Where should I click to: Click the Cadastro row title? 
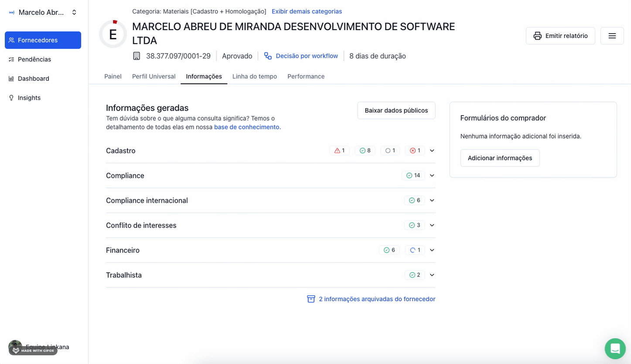[121, 150]
